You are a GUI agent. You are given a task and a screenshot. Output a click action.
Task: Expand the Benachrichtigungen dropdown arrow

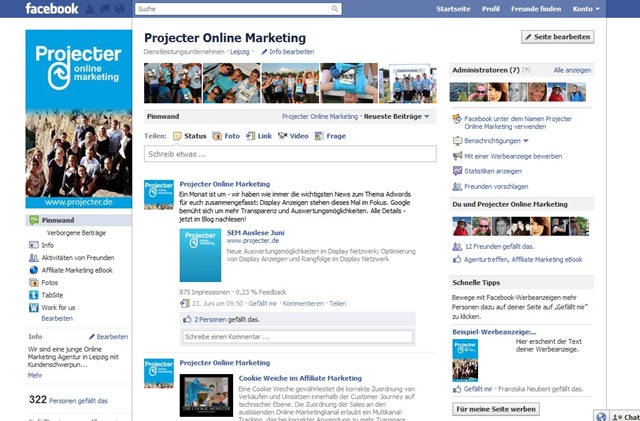point(526,141)
